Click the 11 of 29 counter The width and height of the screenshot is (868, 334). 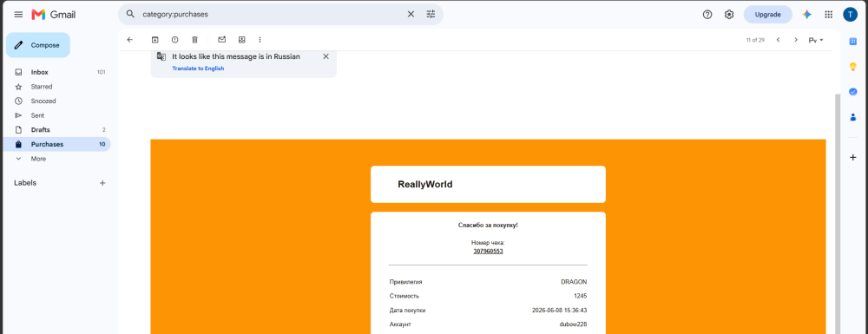tap(755, 40)
